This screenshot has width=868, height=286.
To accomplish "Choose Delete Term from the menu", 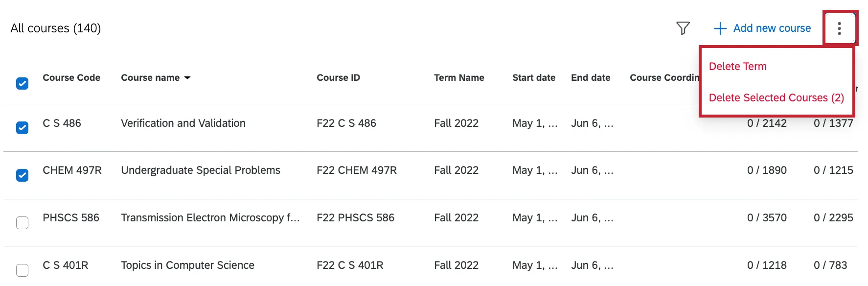I will 737,66.
